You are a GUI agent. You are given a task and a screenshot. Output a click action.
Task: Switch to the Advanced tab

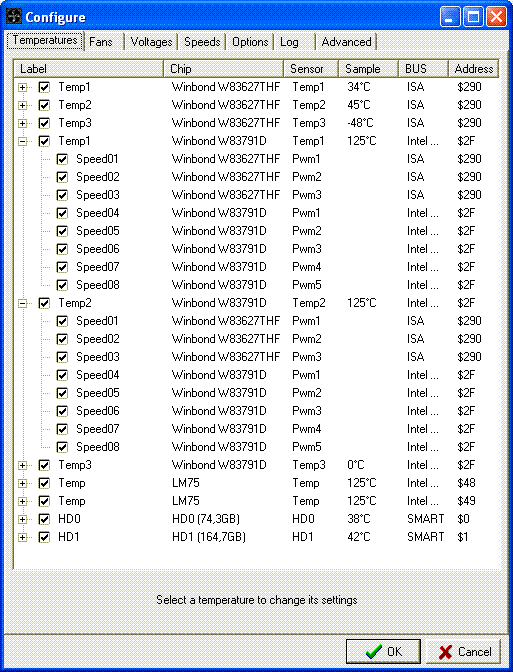pyautogui.click(x=346, y=42)
